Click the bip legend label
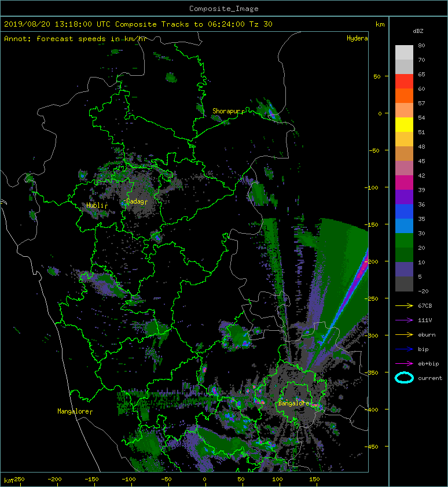Viewport: 448px width, 487px height. (x=423, y=349)
